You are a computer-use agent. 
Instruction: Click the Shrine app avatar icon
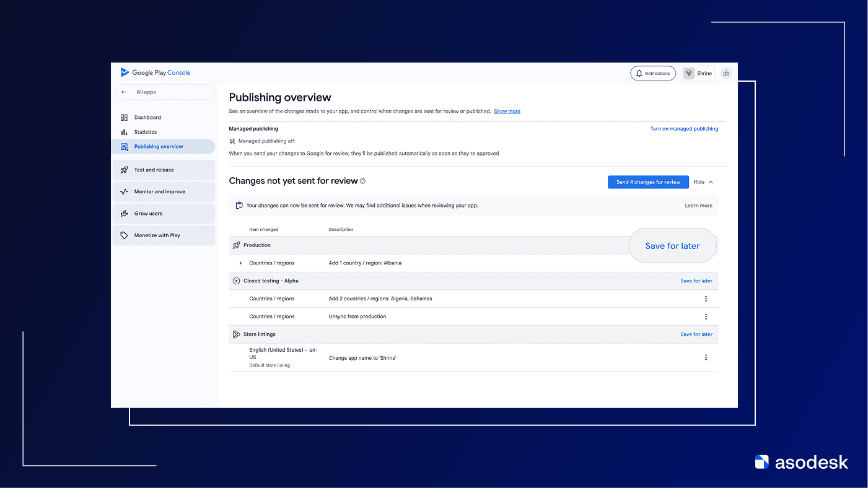[688, 73]
